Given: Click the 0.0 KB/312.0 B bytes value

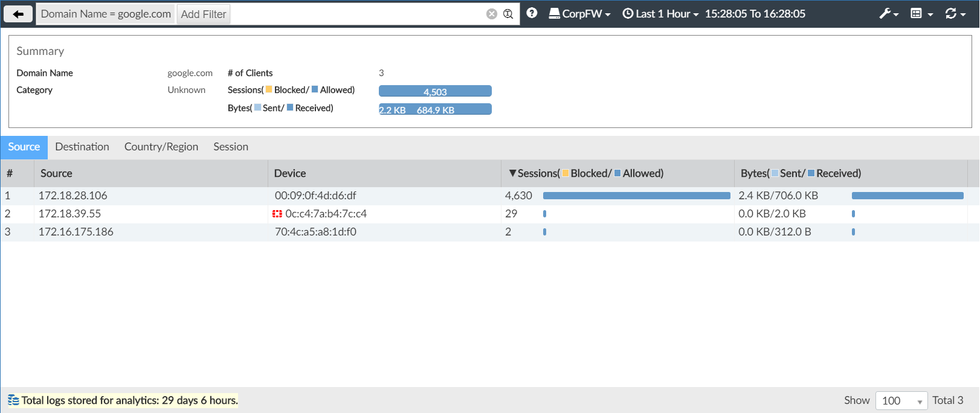Looking at the screenshot, I should click(775, 232).
